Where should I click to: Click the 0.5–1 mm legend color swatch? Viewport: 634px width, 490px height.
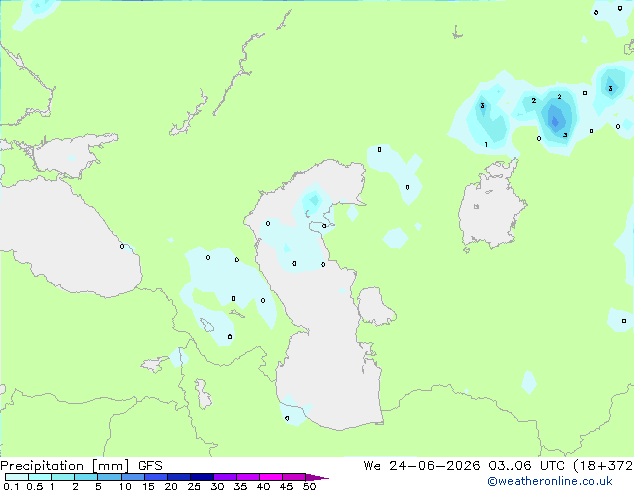(x=40, y=477)
